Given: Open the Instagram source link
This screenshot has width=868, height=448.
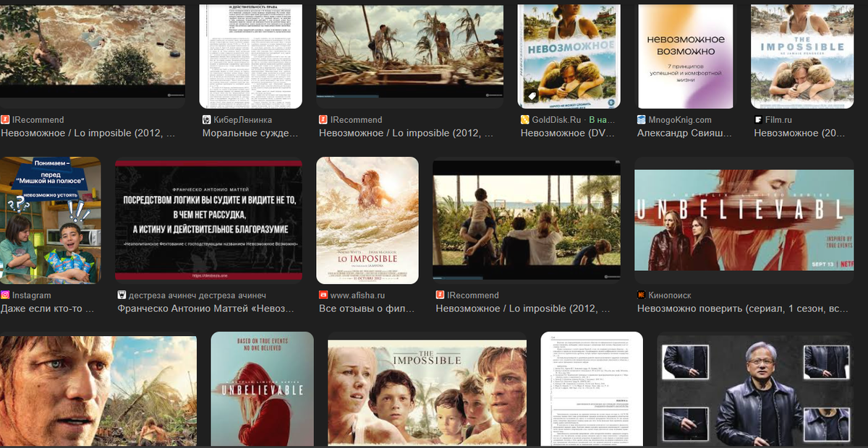Looking at the screenshot, I should pyautogui.click(x=32, y=296).
